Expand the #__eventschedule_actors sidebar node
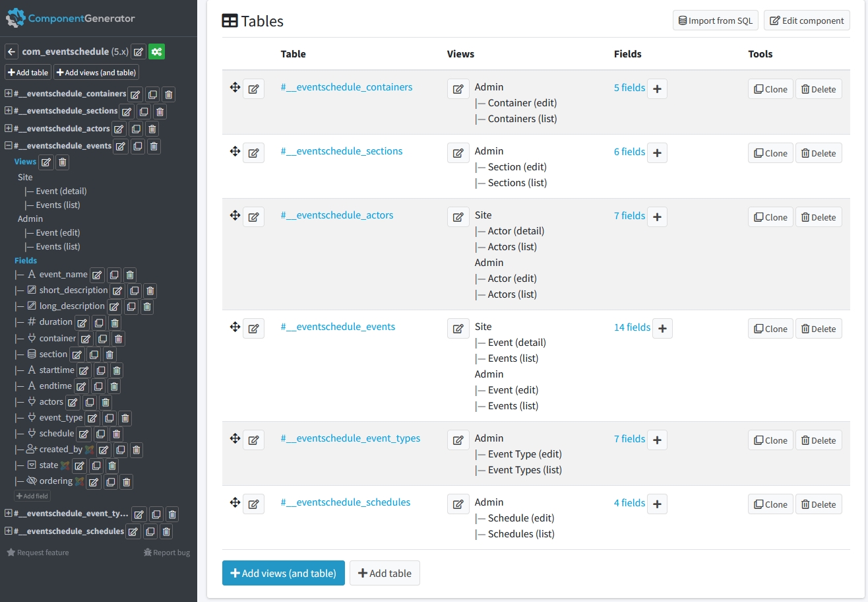The height and width of the screenshot is (602, 868). click(9, 129)
